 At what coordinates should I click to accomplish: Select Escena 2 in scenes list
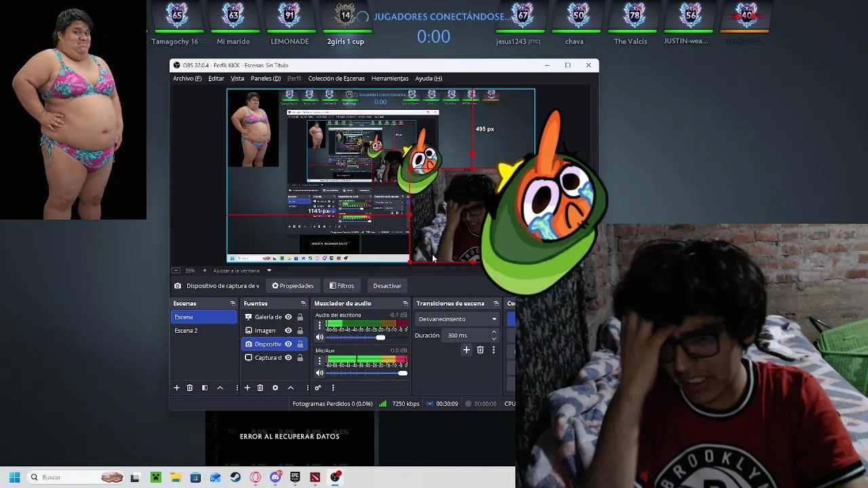(203, 331)
